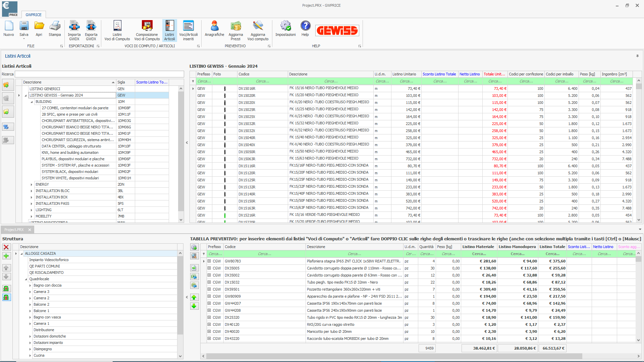Click the Ricerca search field
This screenshot has height=362, width=644.
99,74
